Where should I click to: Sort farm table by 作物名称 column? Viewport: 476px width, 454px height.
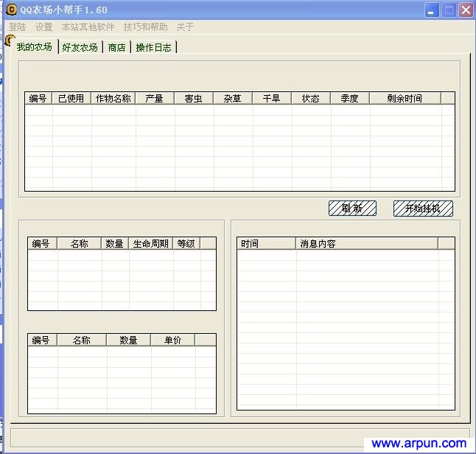pyautogui.click(x=113, y=99)
